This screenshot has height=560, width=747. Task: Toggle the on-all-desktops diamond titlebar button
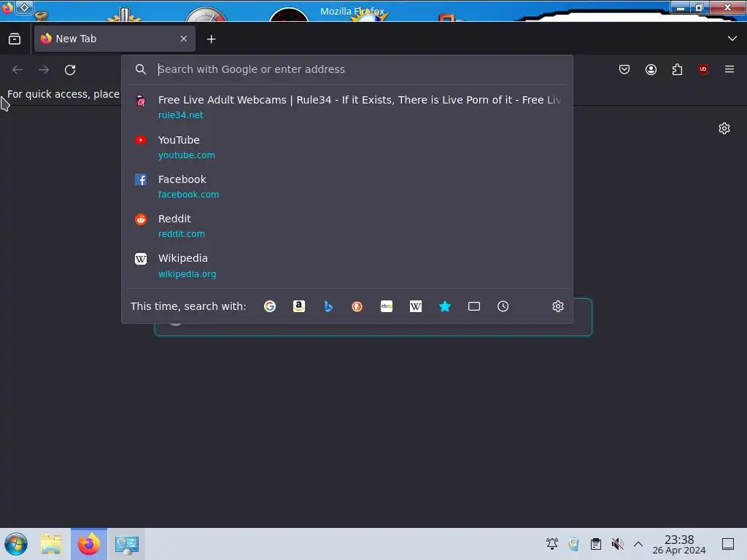point(24,7)
